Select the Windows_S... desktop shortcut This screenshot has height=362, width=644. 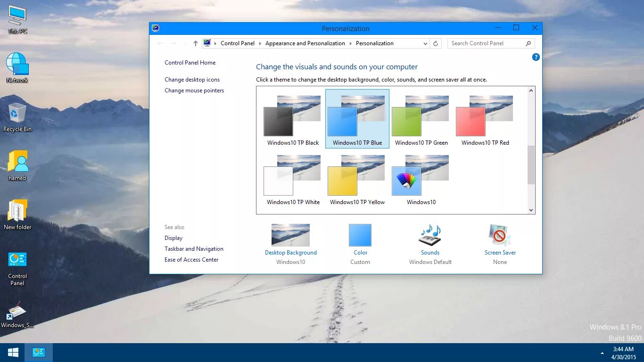17,315
